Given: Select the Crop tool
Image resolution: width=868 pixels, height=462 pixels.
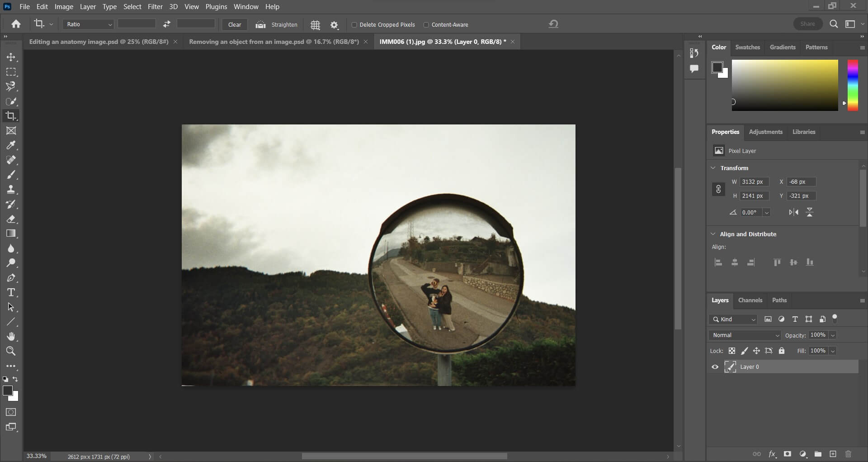Looking at the screenshot, I should 11,116.
